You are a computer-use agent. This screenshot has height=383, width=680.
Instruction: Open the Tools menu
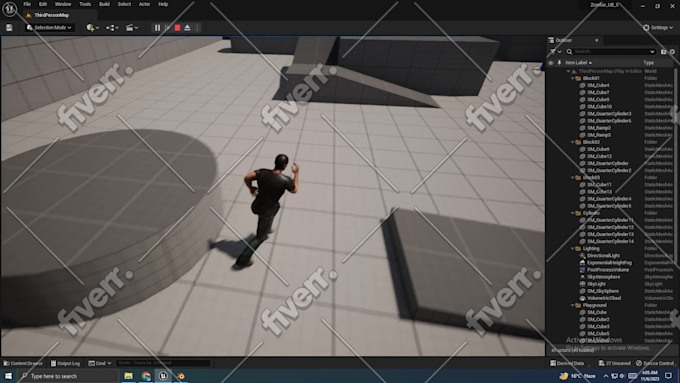[x=85, y=4]
